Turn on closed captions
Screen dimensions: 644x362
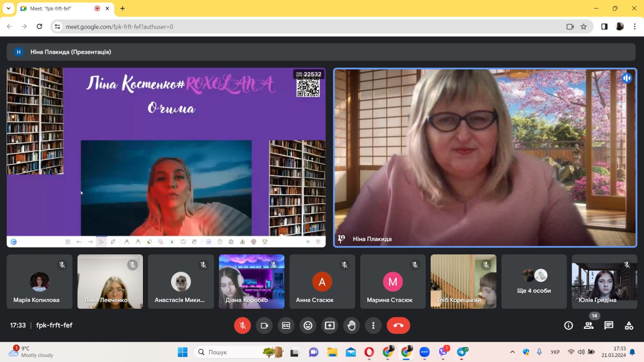coord(286,325)
